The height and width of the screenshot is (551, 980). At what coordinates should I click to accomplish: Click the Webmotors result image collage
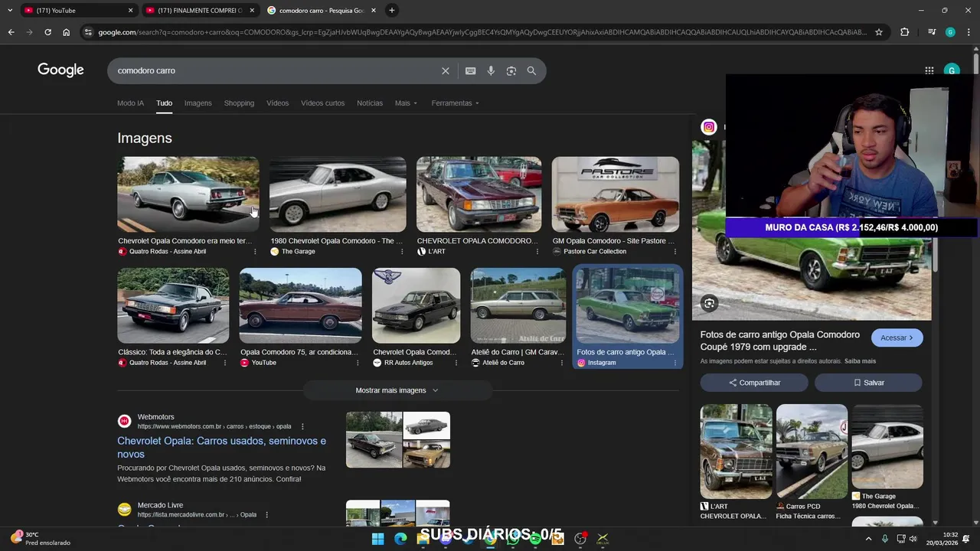[x=398, y=440]
